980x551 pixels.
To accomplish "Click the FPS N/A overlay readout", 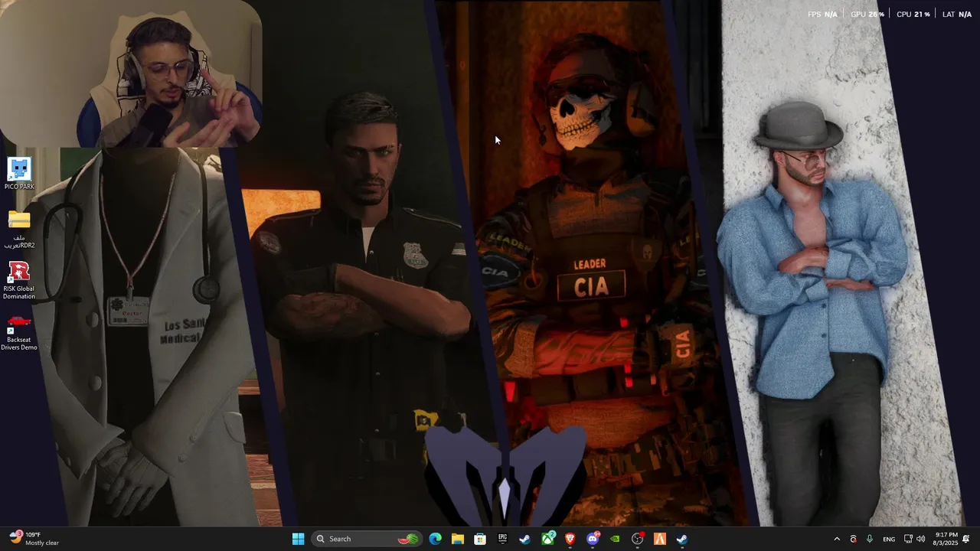I will [823, 15].
